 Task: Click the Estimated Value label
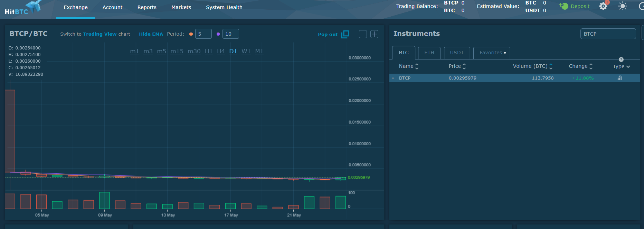(x=498, y=6)
